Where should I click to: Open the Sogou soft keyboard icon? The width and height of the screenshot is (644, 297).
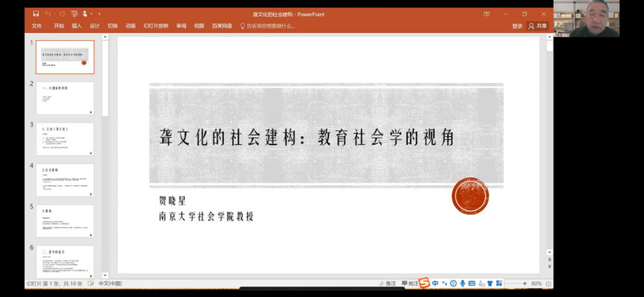click(472, 283)
